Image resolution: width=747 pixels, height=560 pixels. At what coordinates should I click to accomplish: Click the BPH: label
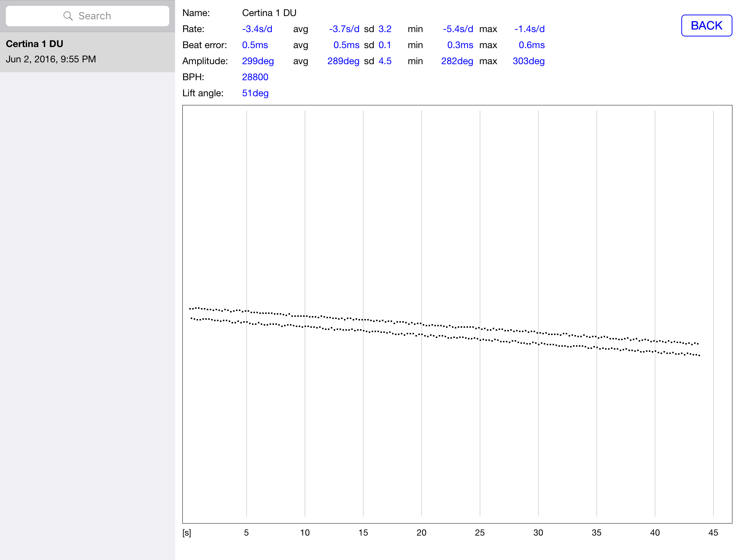pos(193,77)
